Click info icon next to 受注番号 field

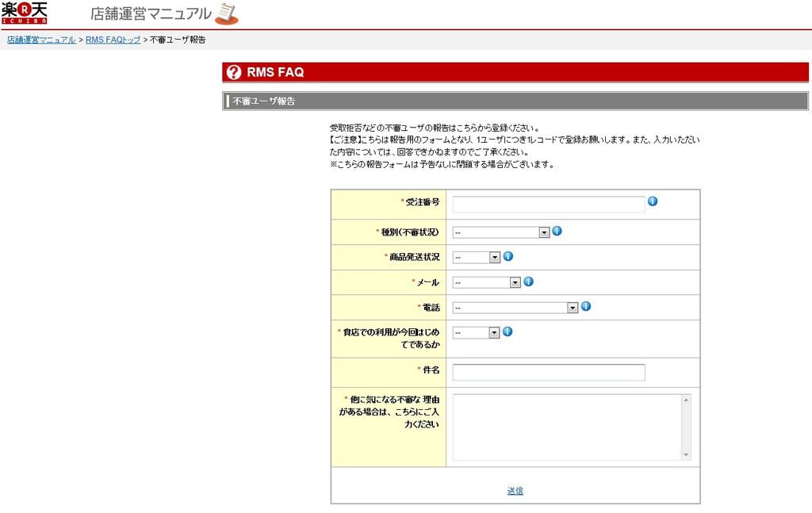[653, 201]
